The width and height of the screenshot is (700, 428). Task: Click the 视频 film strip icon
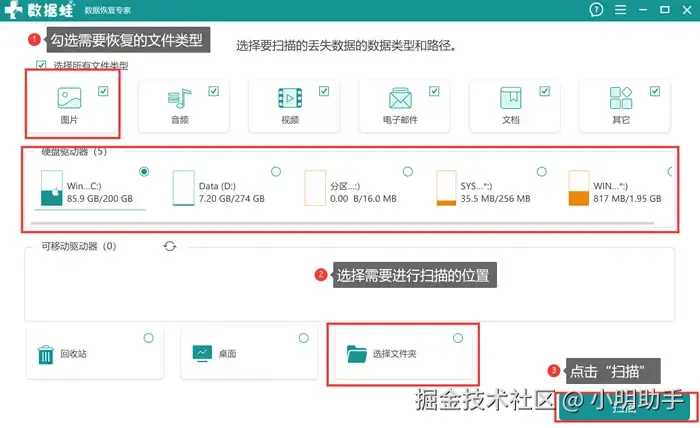pos(290,98)
